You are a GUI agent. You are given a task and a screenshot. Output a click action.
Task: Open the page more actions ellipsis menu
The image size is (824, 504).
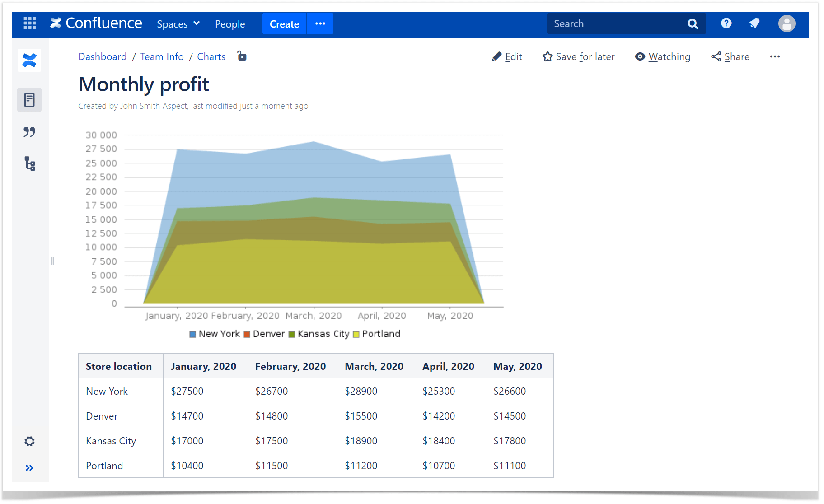click(x=775, y=56)
